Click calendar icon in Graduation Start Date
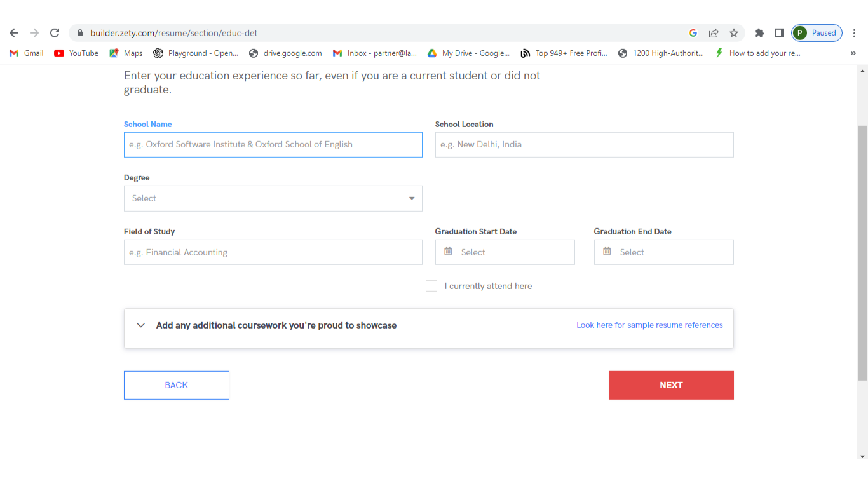Viewport: 868px width, 488px height. pyautogui.click(x=448, y=252)
